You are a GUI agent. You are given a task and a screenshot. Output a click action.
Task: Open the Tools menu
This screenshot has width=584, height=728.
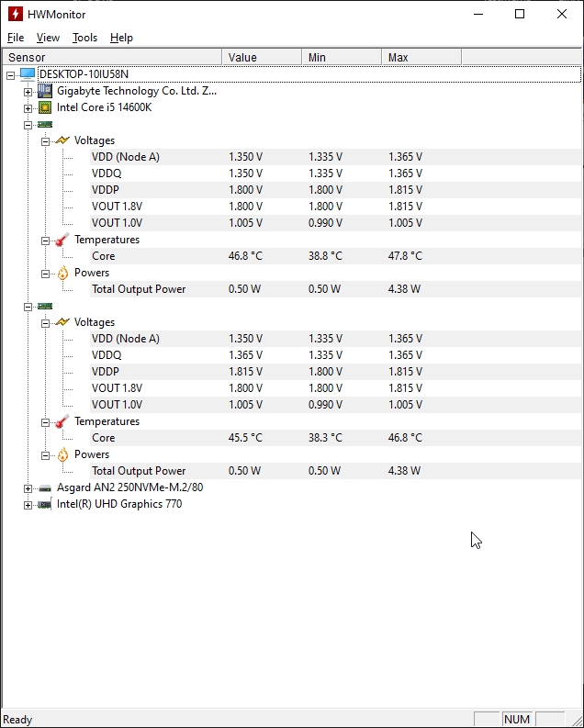pyautogui.click(x=84, y=38)
